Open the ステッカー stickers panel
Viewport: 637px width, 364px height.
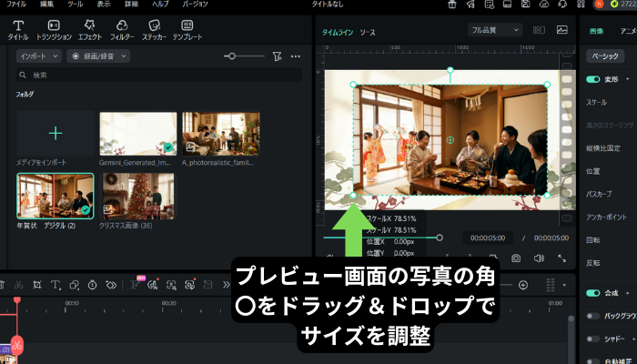154,30
